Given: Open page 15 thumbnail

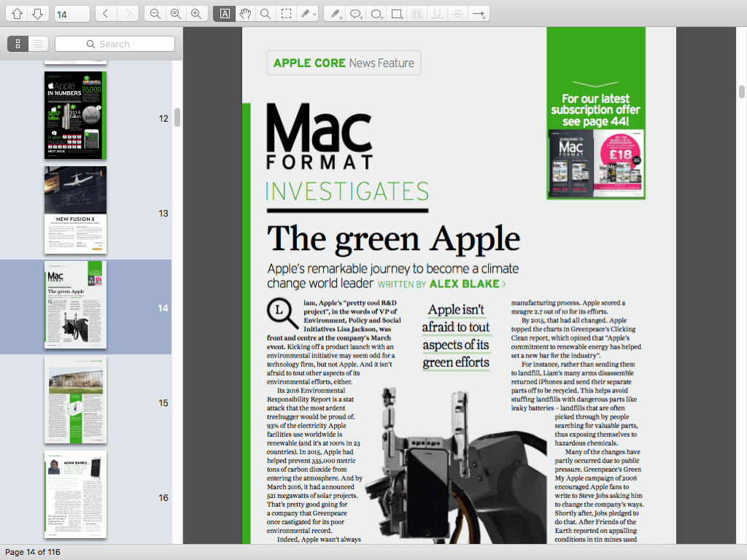Looking at the screenshot, I should 75,400.
